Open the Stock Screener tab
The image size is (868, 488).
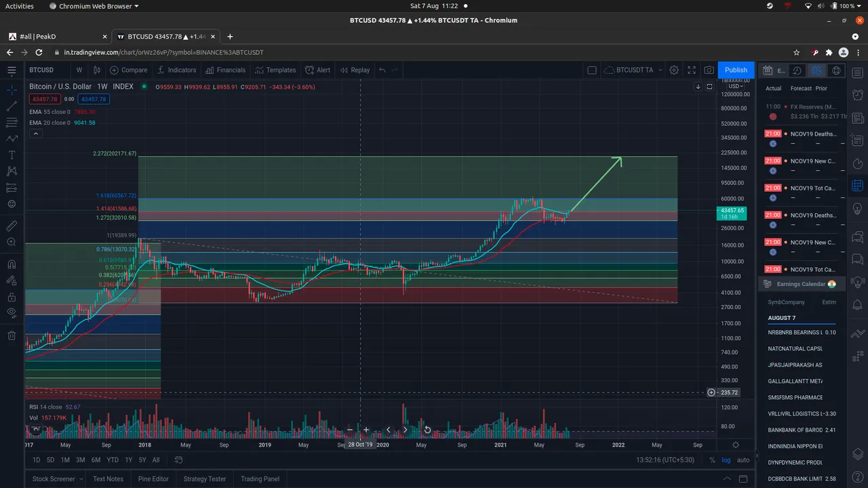click(x=54, y=479)
